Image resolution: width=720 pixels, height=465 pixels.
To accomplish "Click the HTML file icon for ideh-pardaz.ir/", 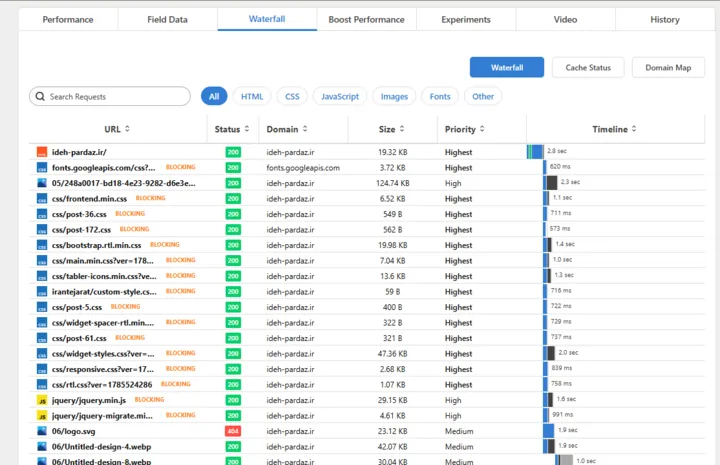I will (42, 152).
